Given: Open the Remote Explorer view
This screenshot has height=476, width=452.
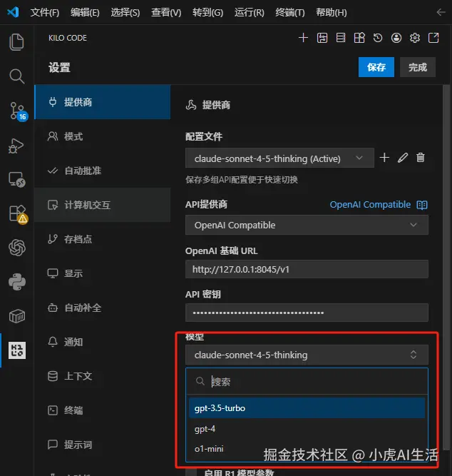Looking at the screenshot, I should pyautogui.click(x=16, y=180).
